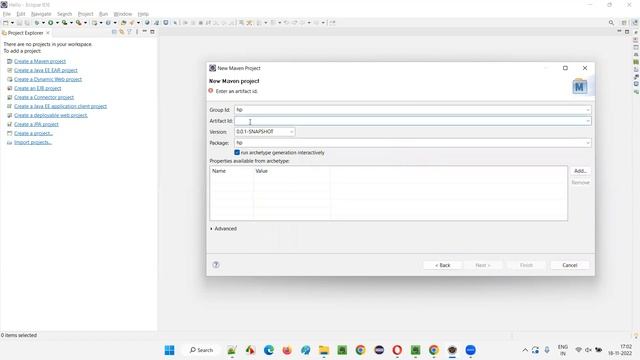This screenshot has width=640, height=360.
Task: Click the Debug bug toolbar icon
Action: coord(37,23)
